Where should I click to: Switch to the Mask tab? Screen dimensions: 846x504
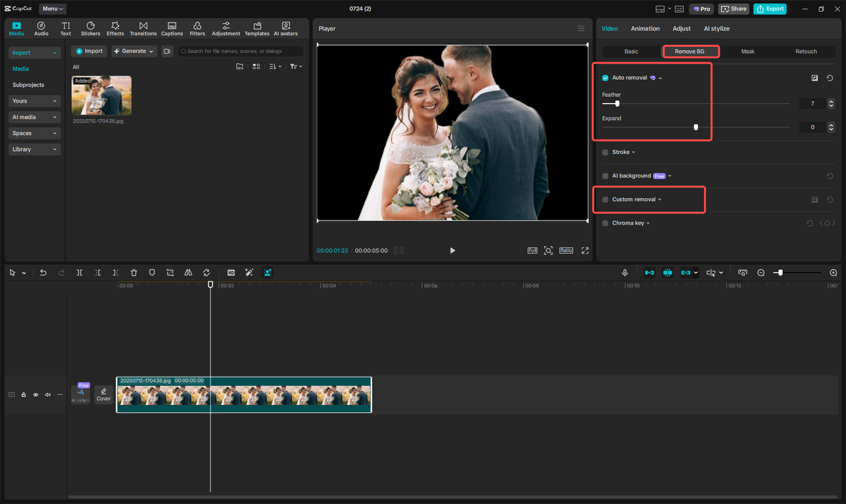748,51
